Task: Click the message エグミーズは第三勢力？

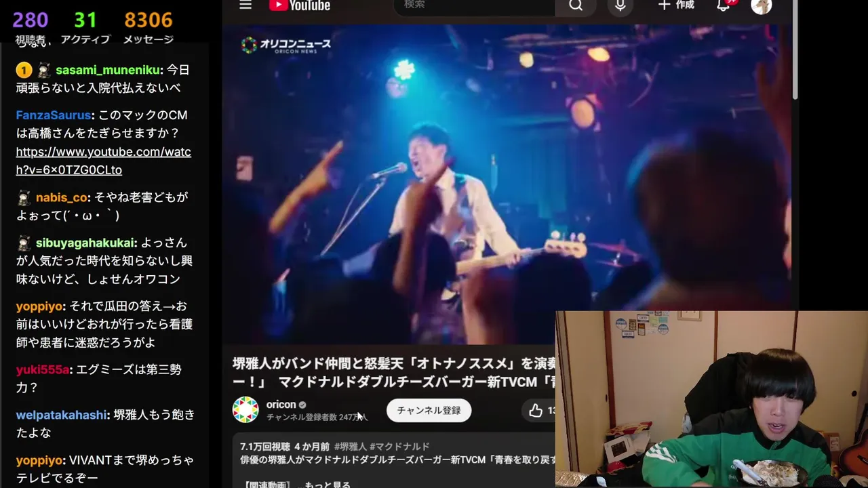Action: 98,378
